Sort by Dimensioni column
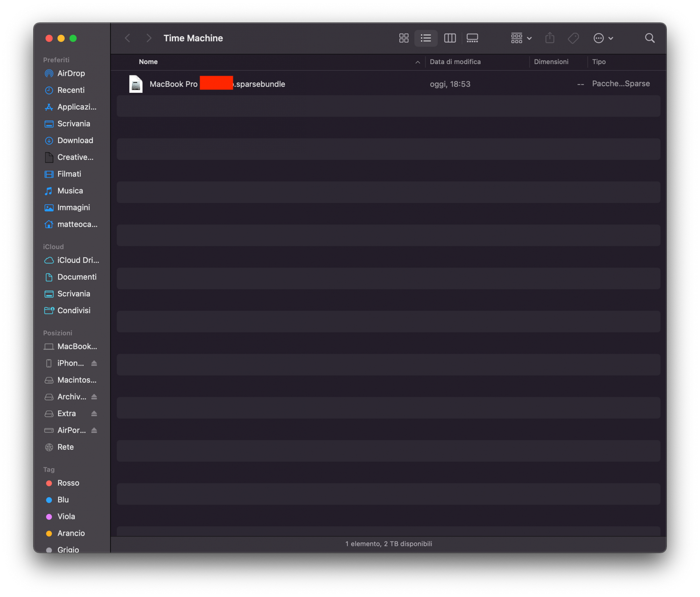 (551, 62)
